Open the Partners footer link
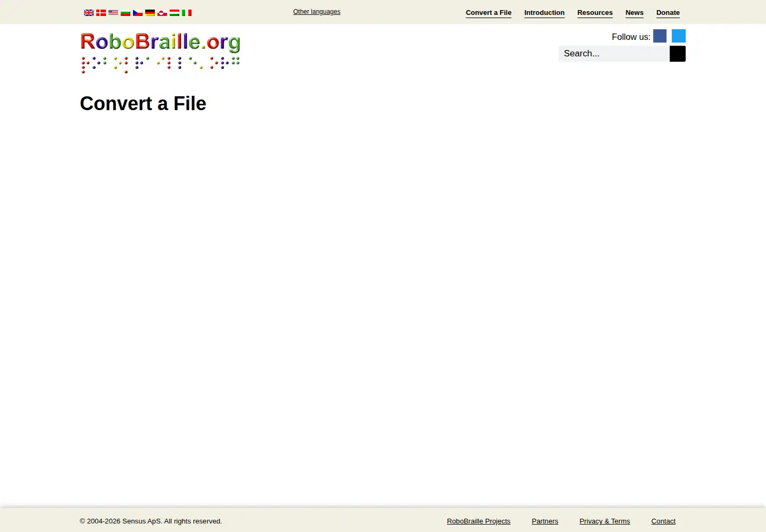Viewport: 766px width, 532px height. click(x=545, y=521)
